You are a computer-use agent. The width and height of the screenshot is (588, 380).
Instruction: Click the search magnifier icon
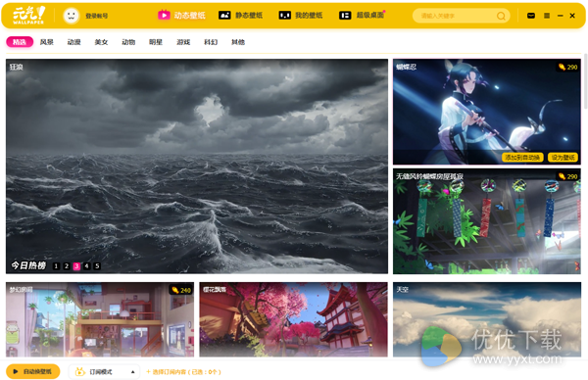[x=501, y=16]
